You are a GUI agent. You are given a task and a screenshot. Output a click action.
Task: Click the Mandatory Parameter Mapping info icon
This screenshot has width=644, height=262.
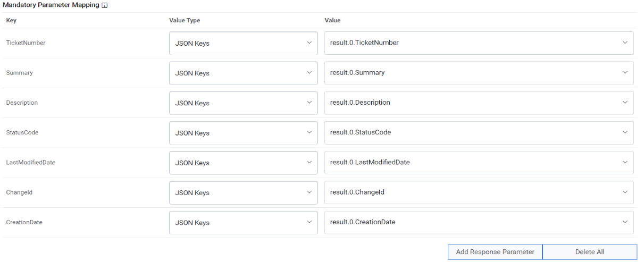click(105, 5)
